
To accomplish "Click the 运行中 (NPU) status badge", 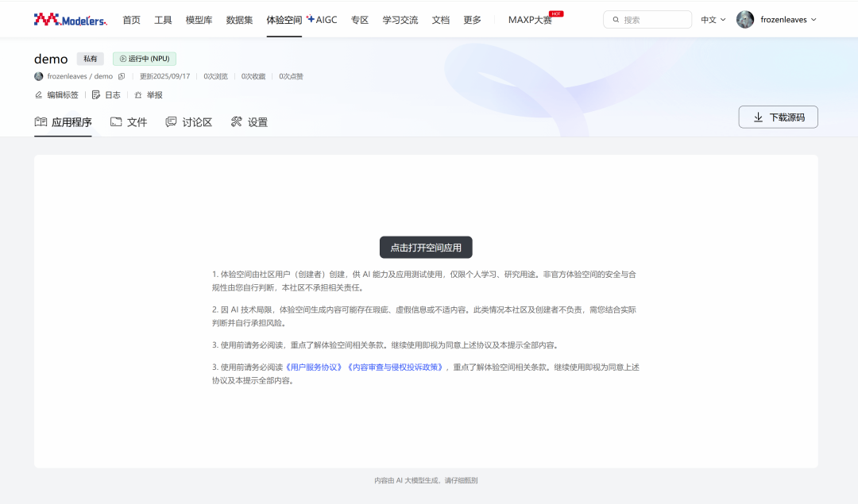I will point(144,58).
